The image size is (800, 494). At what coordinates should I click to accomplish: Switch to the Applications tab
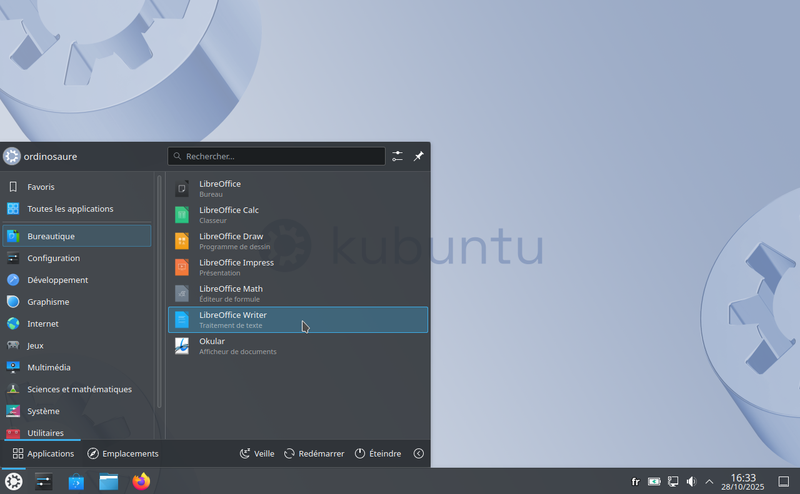[43, 454]
